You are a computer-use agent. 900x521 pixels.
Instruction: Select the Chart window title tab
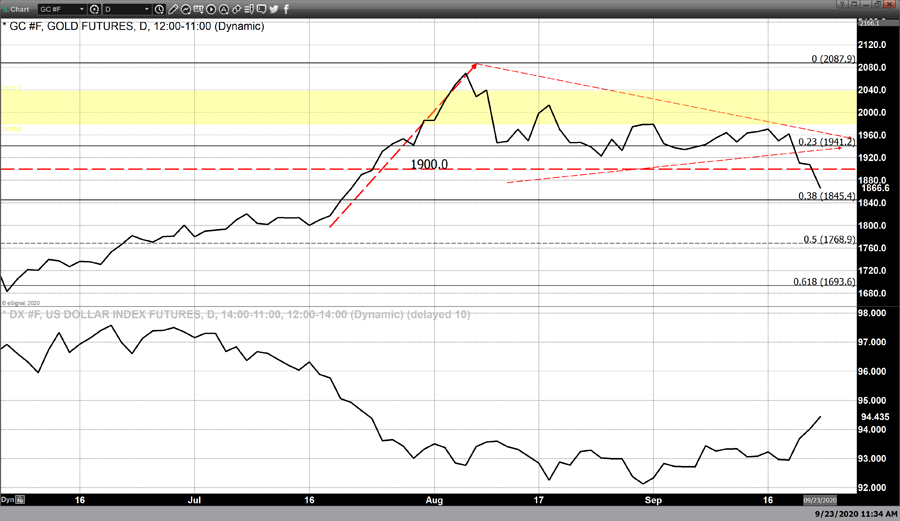click(19, 9)
